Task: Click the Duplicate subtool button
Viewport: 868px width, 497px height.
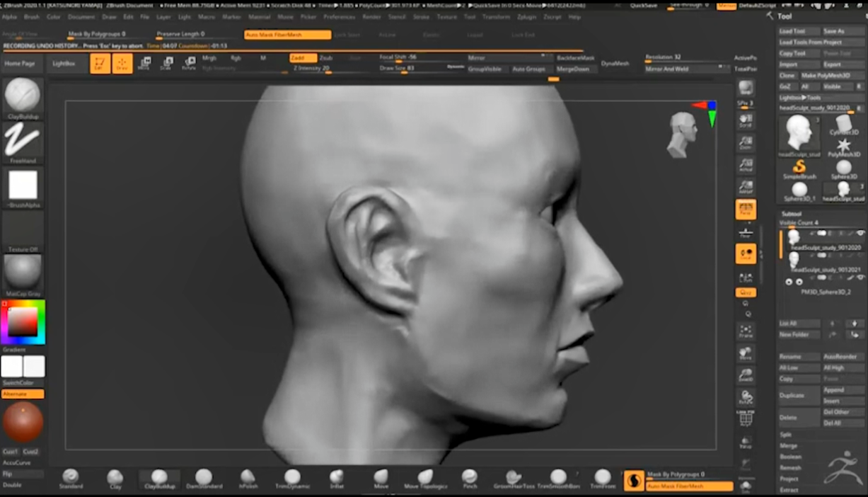Action: click(799, 395)
